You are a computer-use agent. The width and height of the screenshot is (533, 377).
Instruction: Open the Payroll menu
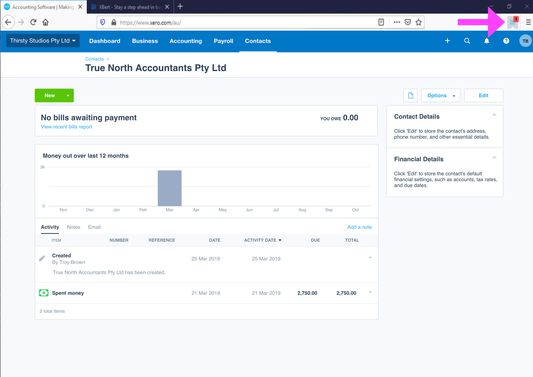[223, 41]
